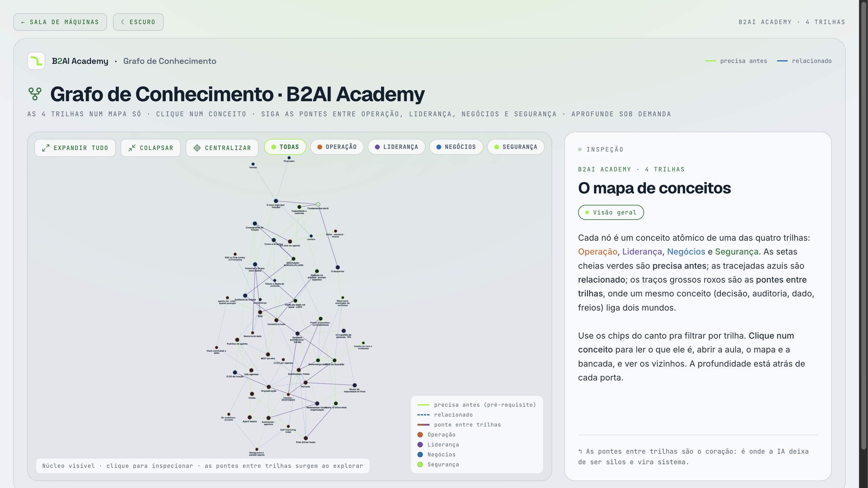Select the O OS da função node
The width and height of the screenshot is (868, 488).
[x=235, y=373]
